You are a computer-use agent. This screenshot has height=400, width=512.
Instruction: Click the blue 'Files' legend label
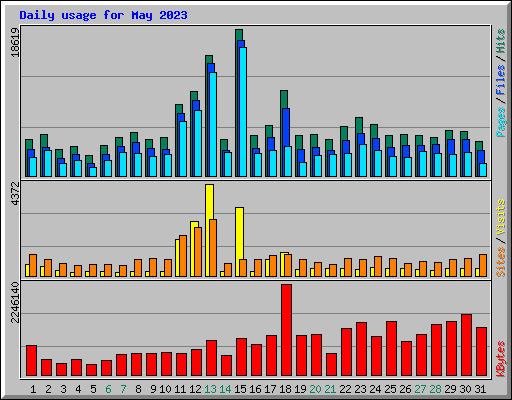[x=500, y=79]
